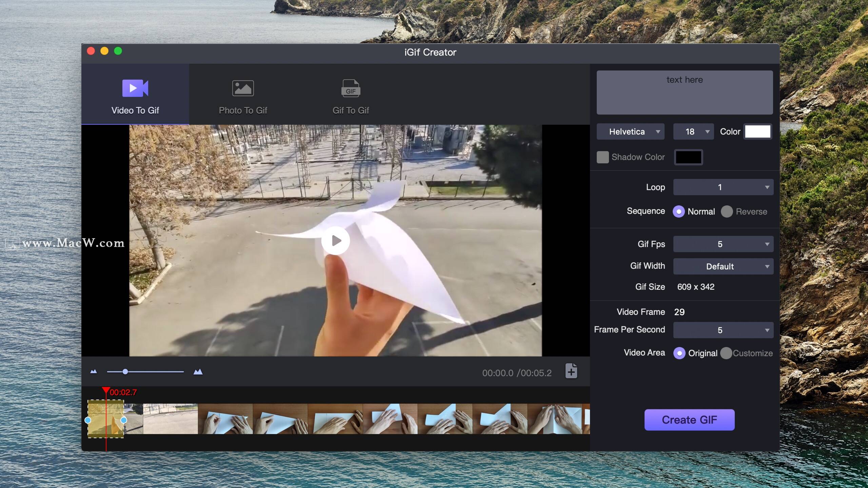The width and height of the screenshot is (868, 488).
Task: Click the Video Frame value 29
Action: (679, 312)
